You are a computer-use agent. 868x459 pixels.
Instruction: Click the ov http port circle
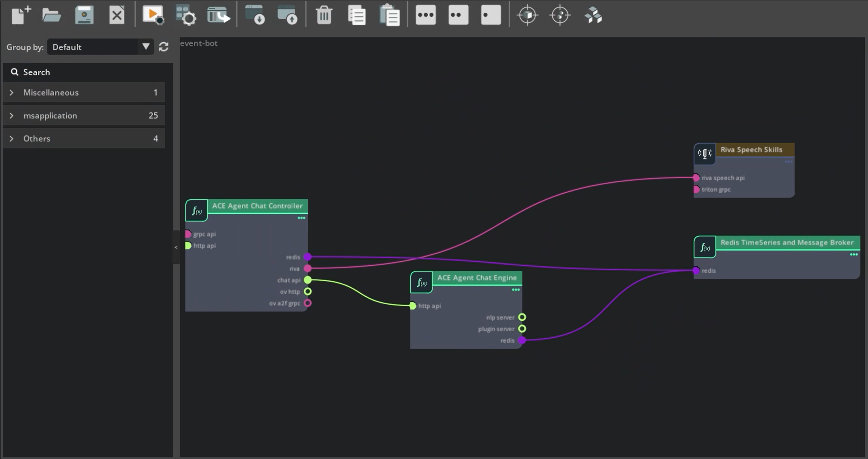click(307, 292)
